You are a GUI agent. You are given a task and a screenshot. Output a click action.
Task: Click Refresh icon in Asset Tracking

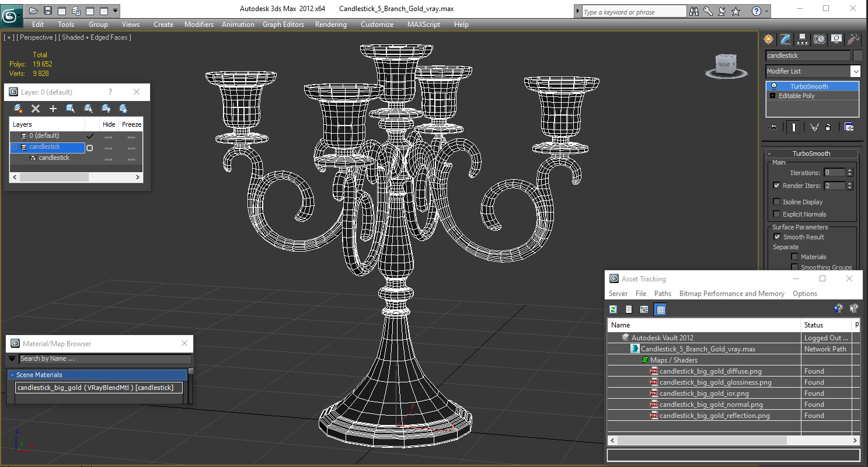point(613,309)
